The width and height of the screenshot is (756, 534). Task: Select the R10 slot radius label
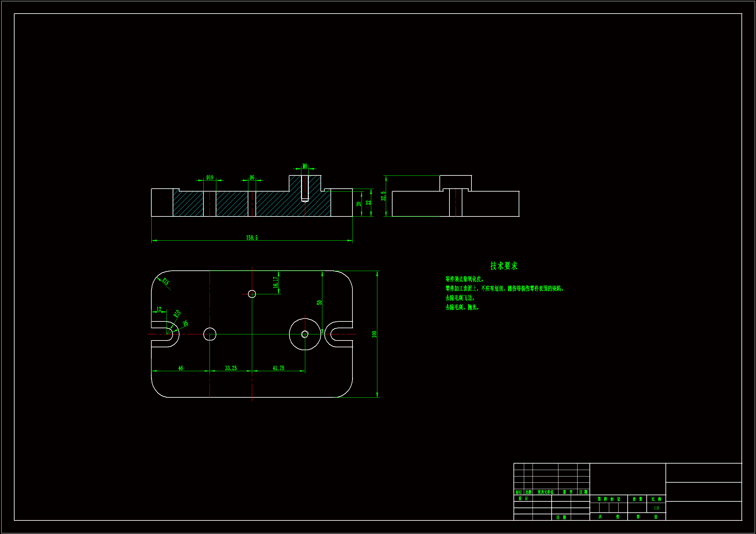pos(177,313)
